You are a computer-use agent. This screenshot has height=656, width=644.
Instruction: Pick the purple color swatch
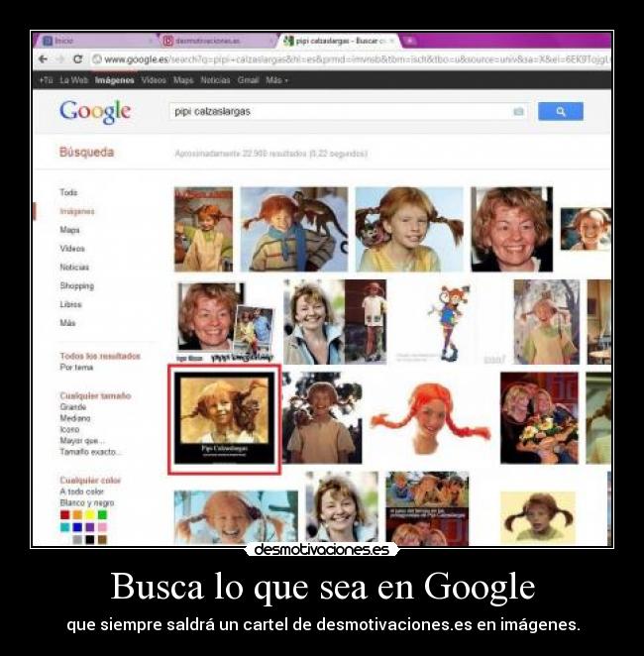90,527
